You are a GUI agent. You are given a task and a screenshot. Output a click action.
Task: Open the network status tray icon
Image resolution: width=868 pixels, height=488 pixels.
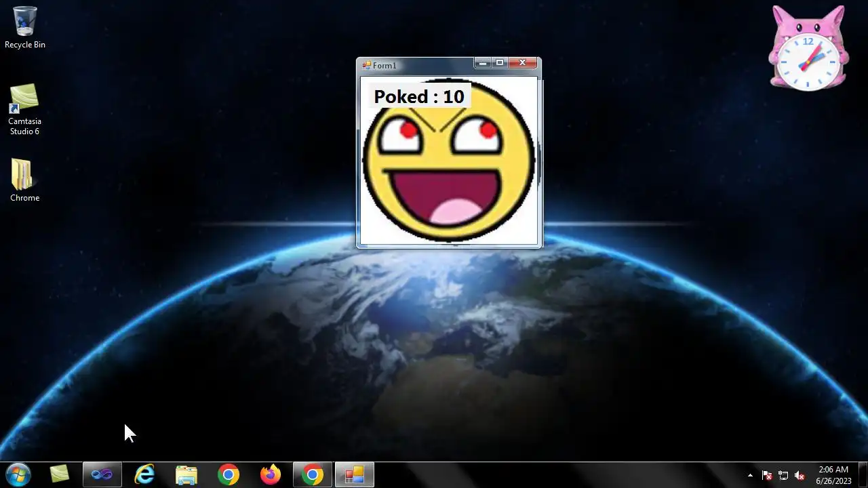[783, 475]
